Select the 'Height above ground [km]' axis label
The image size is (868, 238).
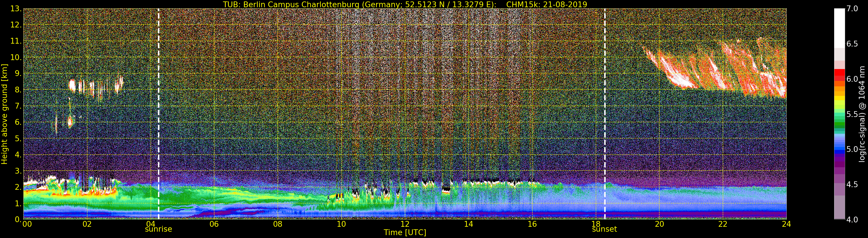coord(4,114)
